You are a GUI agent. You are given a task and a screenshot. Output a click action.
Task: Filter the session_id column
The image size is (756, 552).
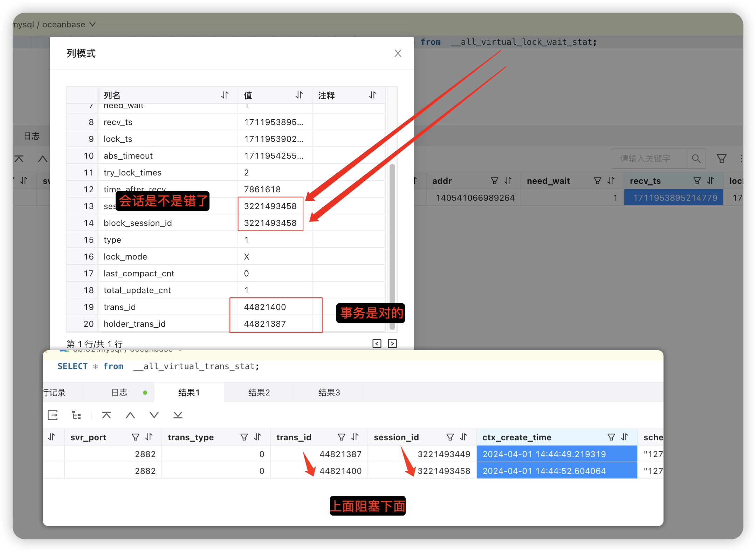pyautogui.click(x=450, y=437)
